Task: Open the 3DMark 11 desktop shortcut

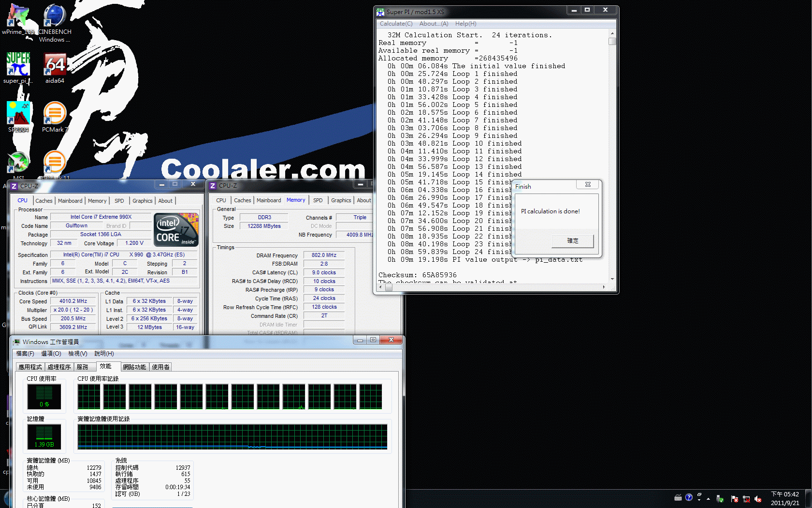Action: click(x=55, y=165)
